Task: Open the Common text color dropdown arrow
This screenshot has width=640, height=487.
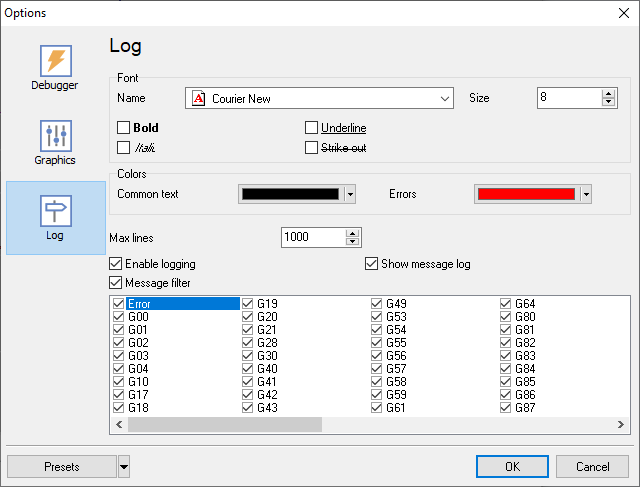Action: [x=350, y=194]
